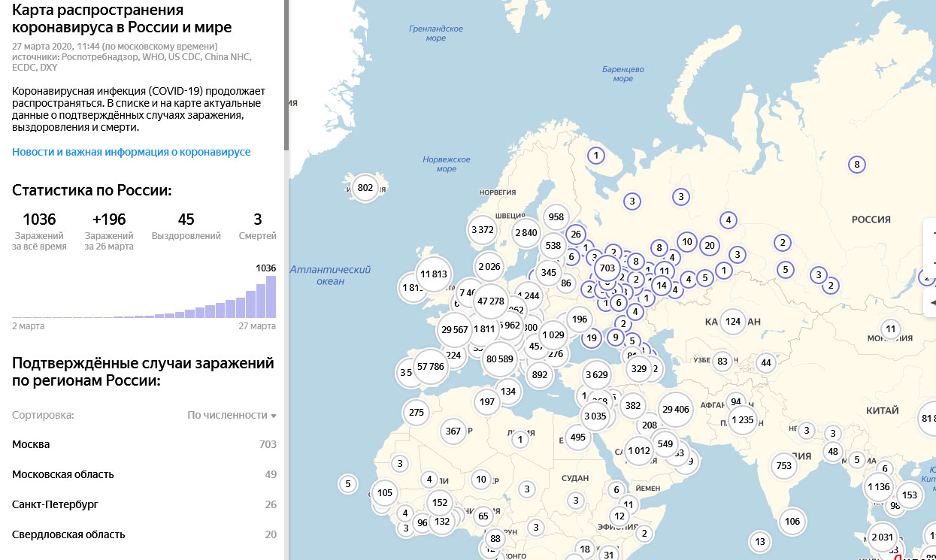Viewport: 936px width, 560px height.
Task: Click the India marker showing 753
Action: (784, 466)
